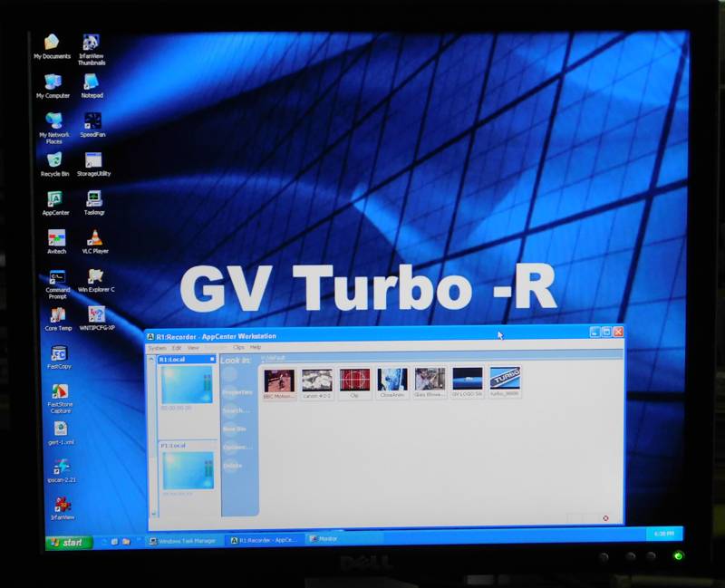Select the Recycle Bin desktop icon

tap(54, 164)
